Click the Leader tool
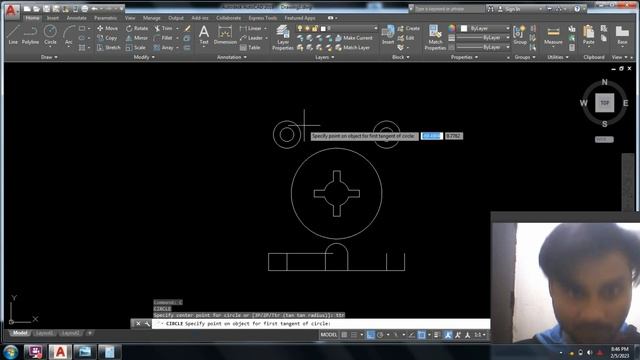The image size is (640, 360). pyautogui.click(x=252, y=38)
